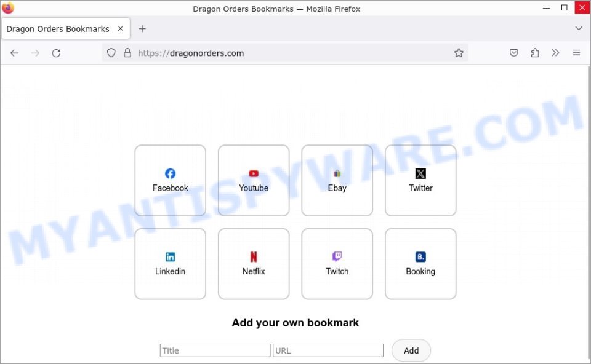The height and width of the screenshot is (364, 591).
Task: Click the Youtube label text
Action: (x=254, y=188)
